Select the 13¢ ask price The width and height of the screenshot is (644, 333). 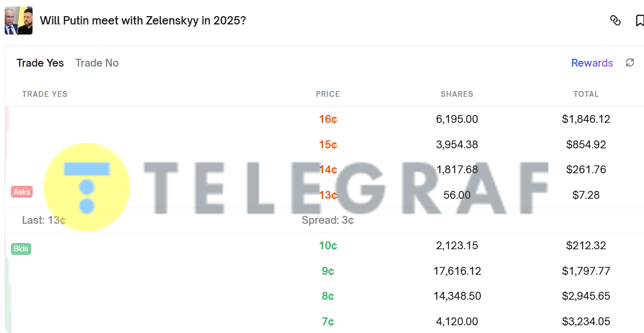(328, 195)
